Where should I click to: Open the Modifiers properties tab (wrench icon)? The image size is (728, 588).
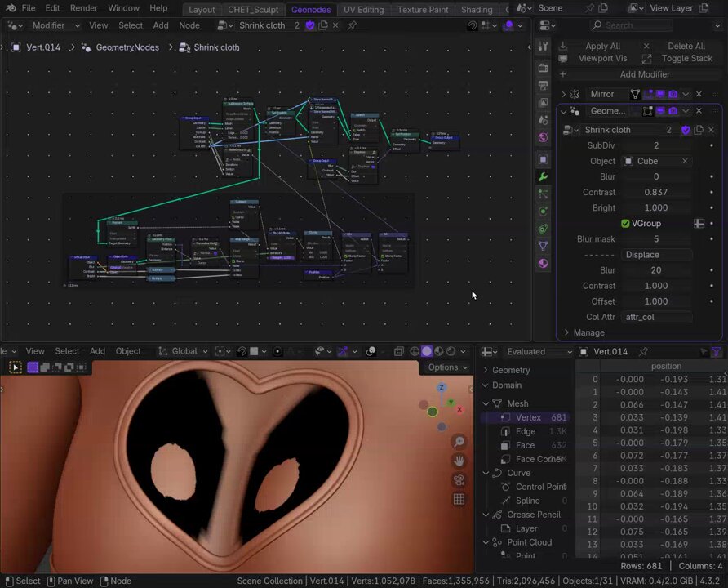[543, 177]
